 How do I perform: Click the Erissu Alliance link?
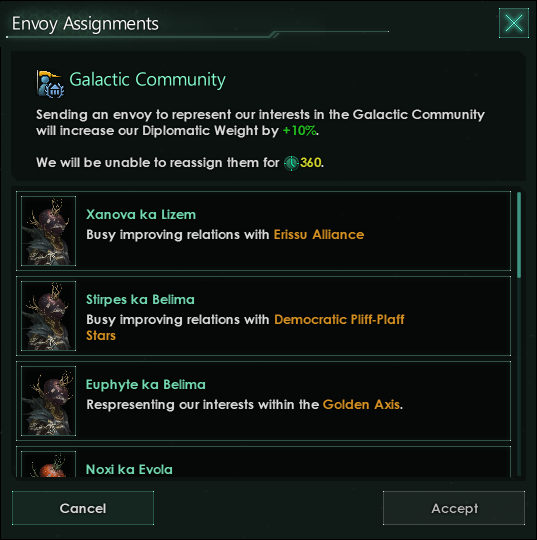coord(319,235)
